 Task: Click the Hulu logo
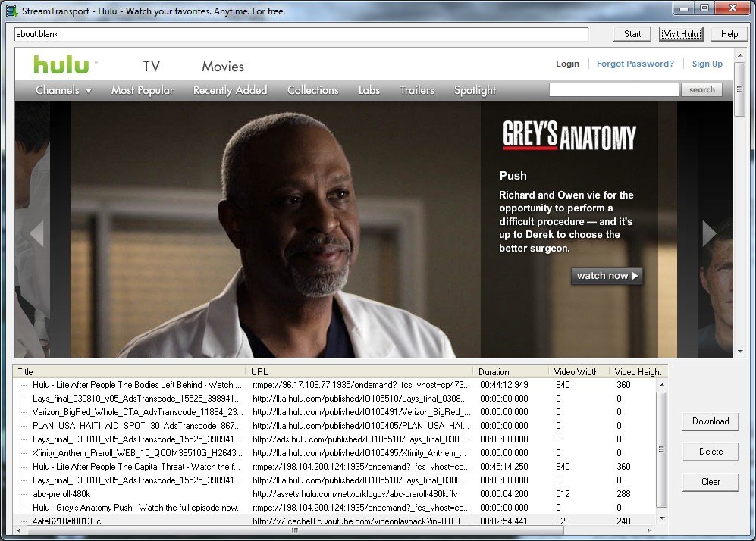point(61,64)
